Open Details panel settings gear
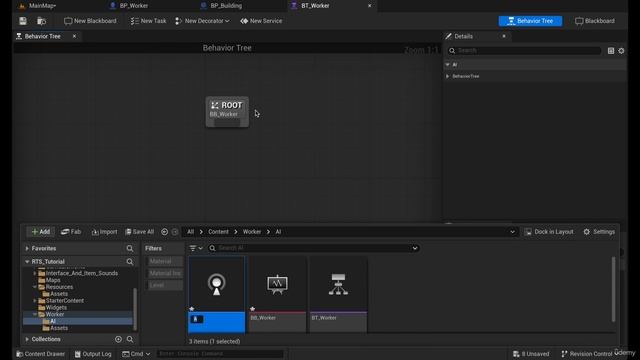Screen dimensions: 640x360 coord(621,51)
